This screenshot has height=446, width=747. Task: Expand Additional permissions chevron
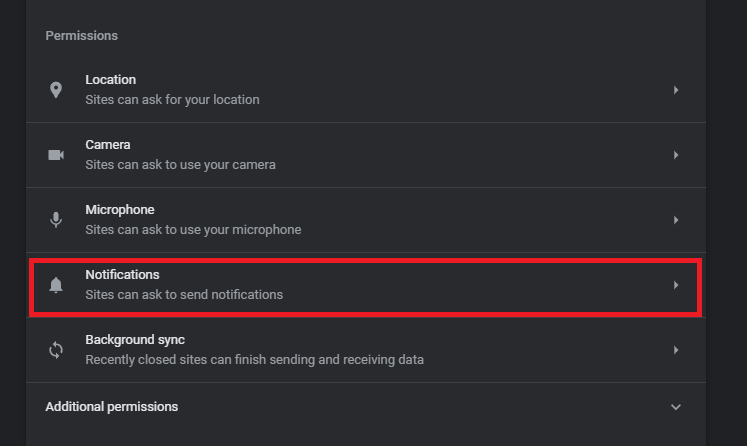[676, 407]
